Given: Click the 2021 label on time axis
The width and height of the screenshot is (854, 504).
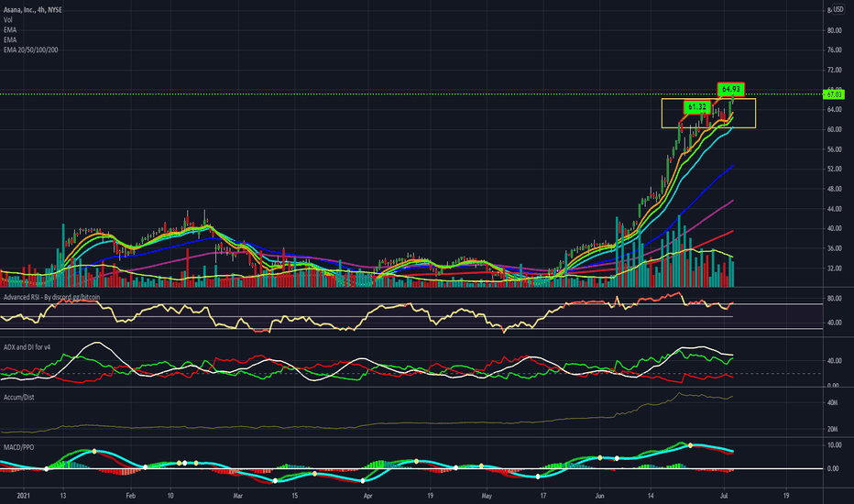Looking at the screenshot, I should [24, 496].
